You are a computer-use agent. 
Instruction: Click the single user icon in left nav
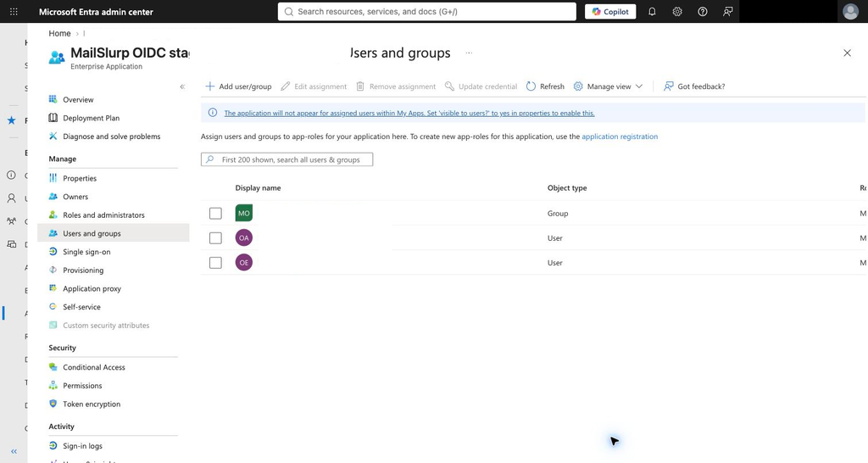tap(11, 198)
